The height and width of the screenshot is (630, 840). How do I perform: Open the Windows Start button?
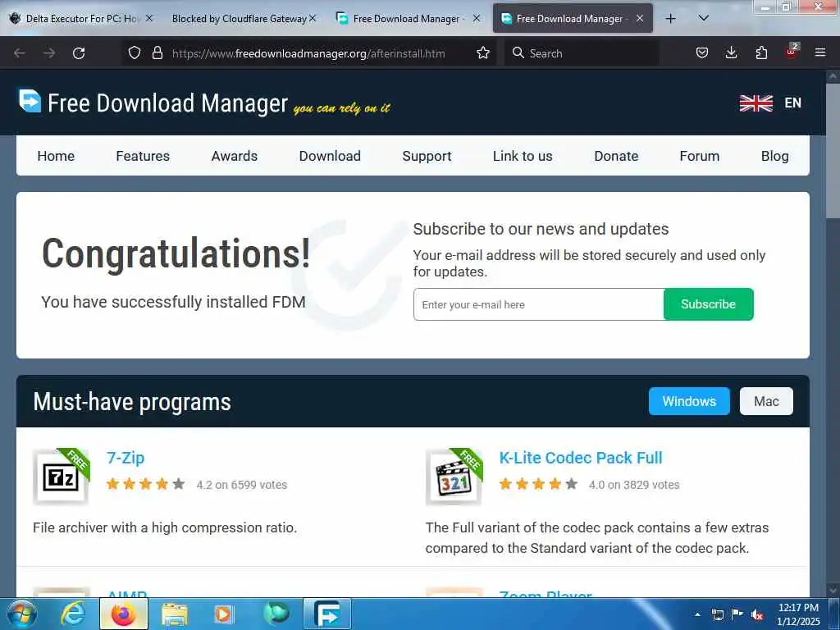tap(21, 614)
